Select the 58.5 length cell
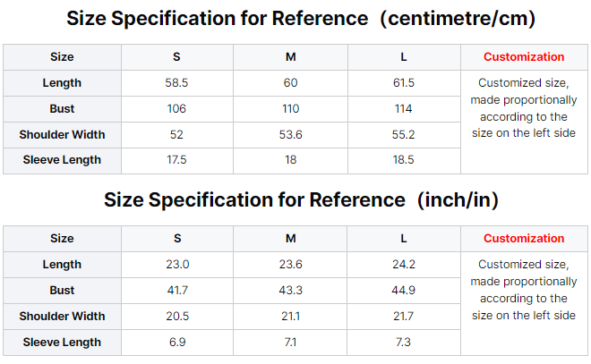Image resolution: width=591 pixels, height=364 pixels. coord(176,82)
